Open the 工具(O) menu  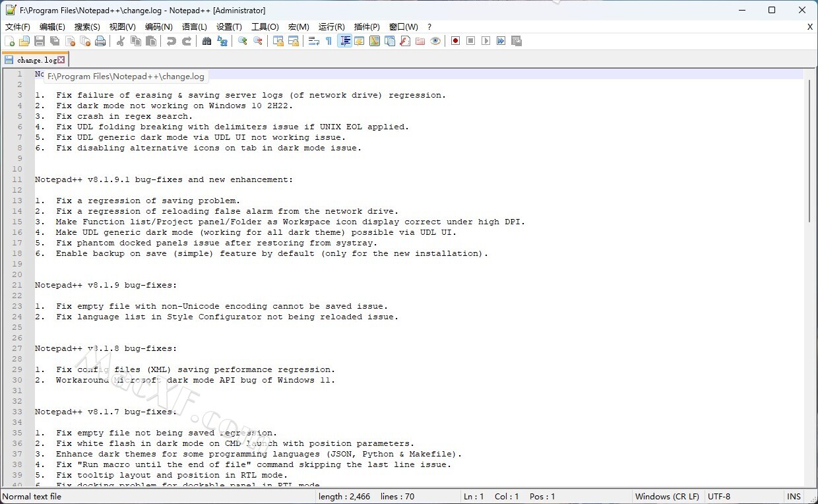click(x=265, y=27)
